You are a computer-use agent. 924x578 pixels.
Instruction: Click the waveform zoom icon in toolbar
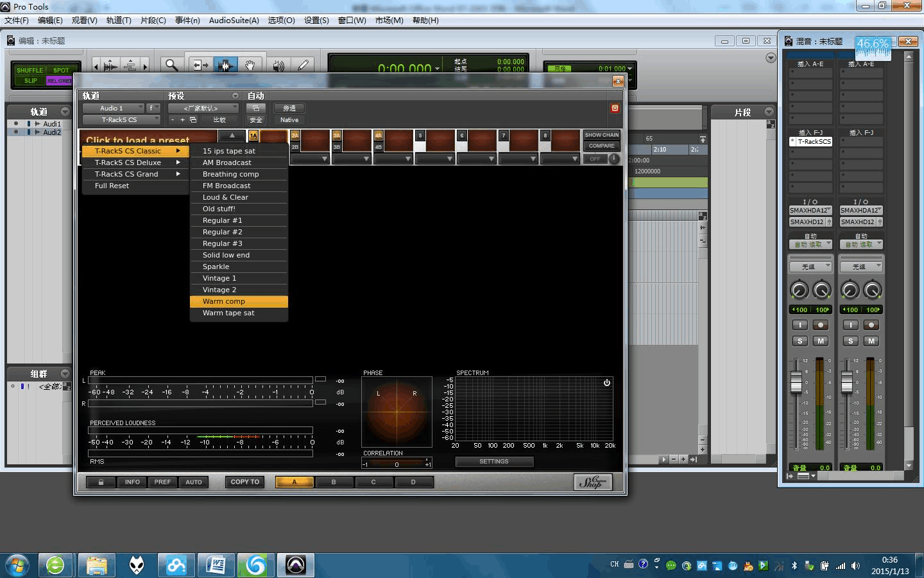110,66
